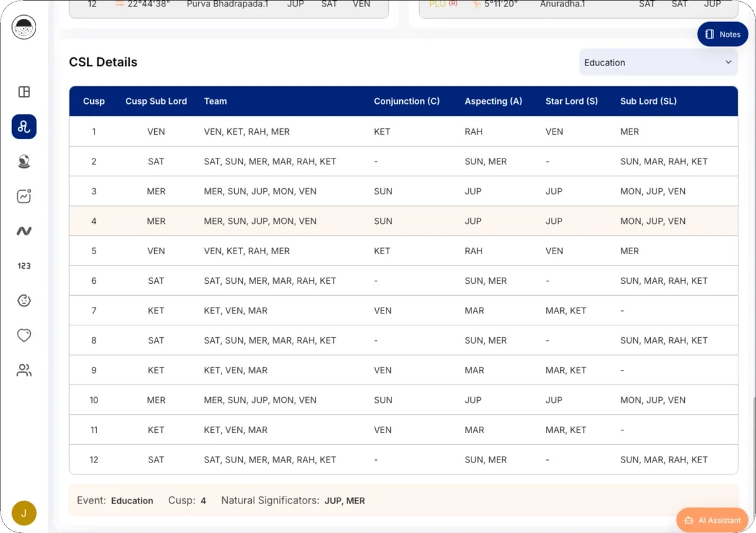Click aspecting SUN, MER in cusp 6 row
This screenshot has height=533, width=756.
485,281
